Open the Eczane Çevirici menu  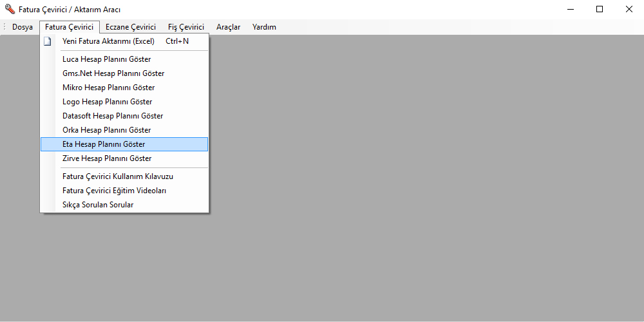click(131, 27)
